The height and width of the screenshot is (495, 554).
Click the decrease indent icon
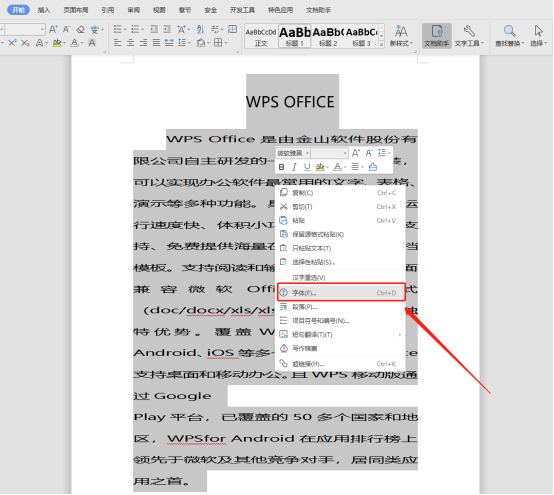click(154, 29)
